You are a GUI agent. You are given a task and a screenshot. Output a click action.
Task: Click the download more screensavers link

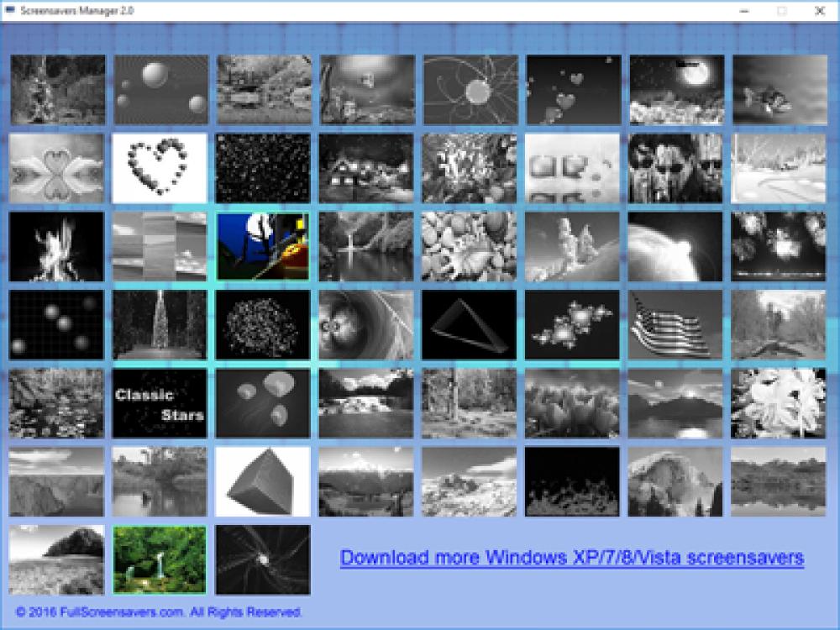click(x=574, y=555)
